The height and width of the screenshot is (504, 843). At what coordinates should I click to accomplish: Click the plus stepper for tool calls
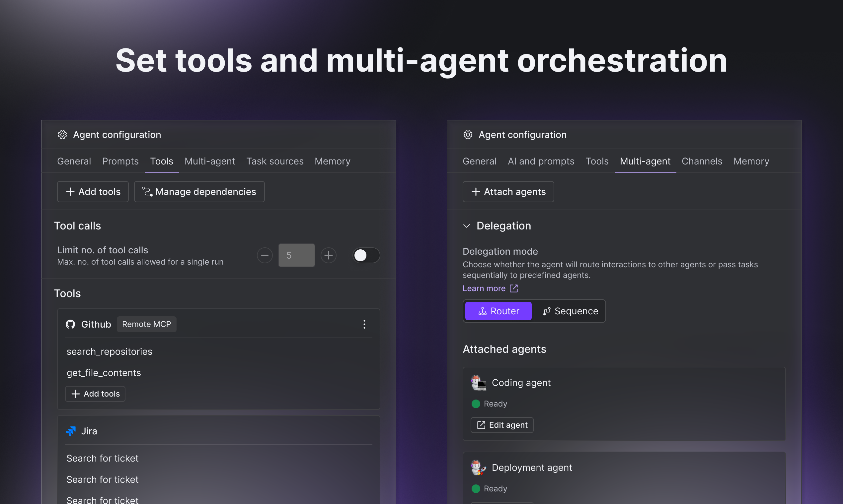[x=328, y=255]
